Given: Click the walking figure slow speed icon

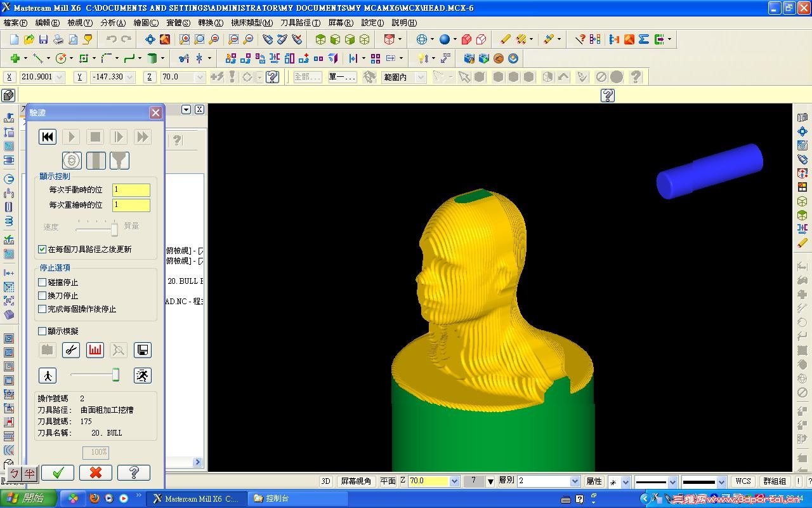Looking at the screenshot, I should pyautogui.click(x=48, y=375).
